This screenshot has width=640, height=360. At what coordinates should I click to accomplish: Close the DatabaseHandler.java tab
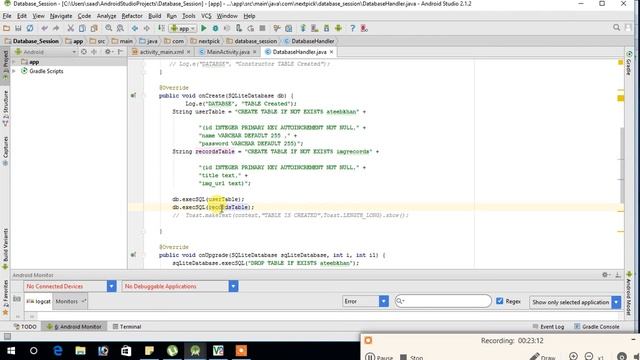331,52
